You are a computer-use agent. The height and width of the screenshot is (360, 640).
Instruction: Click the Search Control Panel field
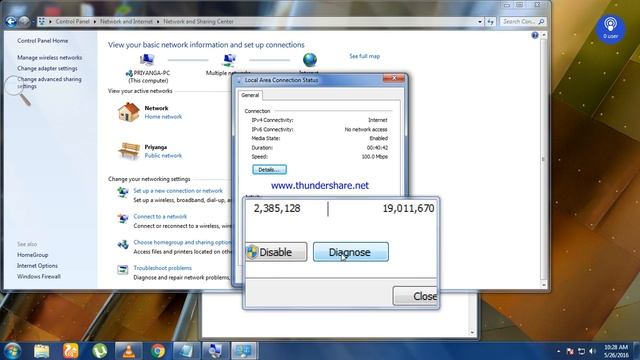pos(522,22)
